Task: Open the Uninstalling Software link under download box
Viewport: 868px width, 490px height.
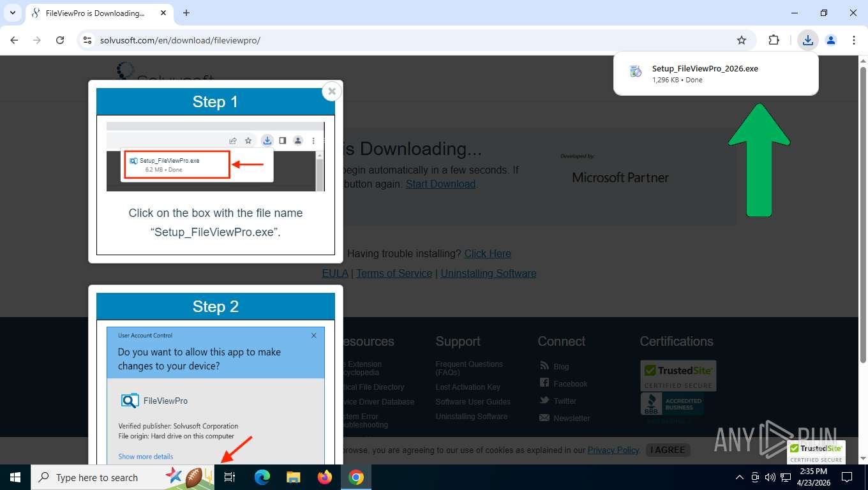Action: tap(488, 273)
